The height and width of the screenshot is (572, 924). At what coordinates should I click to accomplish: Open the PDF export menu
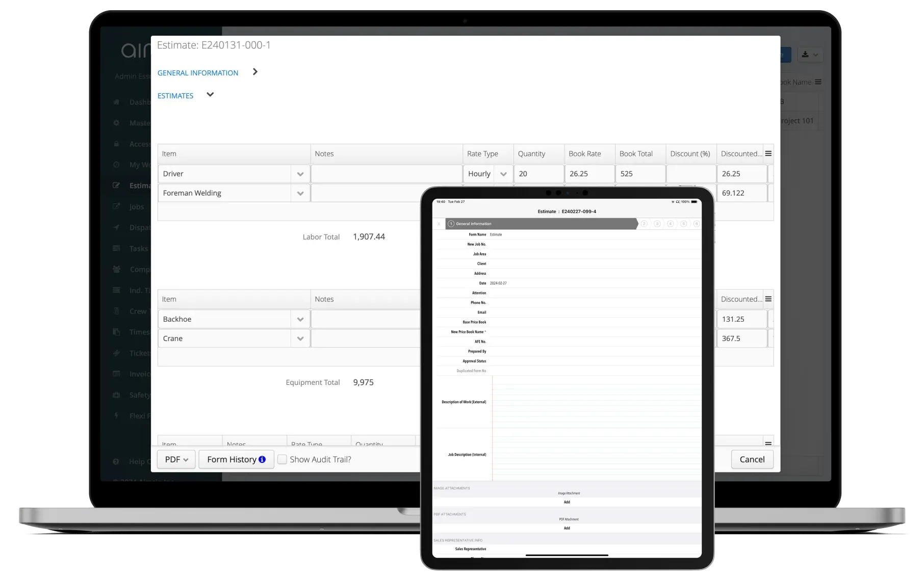coord(175,459)
